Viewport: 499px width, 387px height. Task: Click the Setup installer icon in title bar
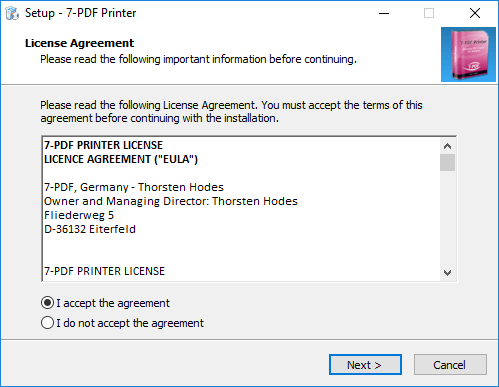click(x=12, y=13)
